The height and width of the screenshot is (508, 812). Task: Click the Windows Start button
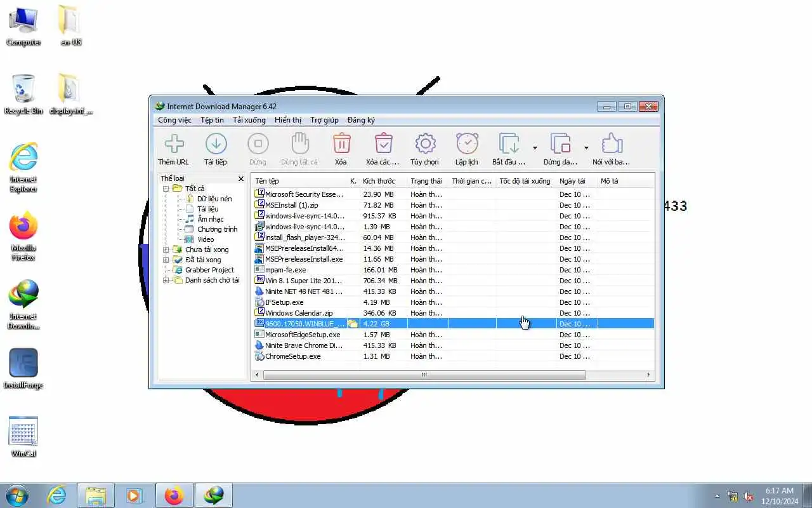click(17, 495)
